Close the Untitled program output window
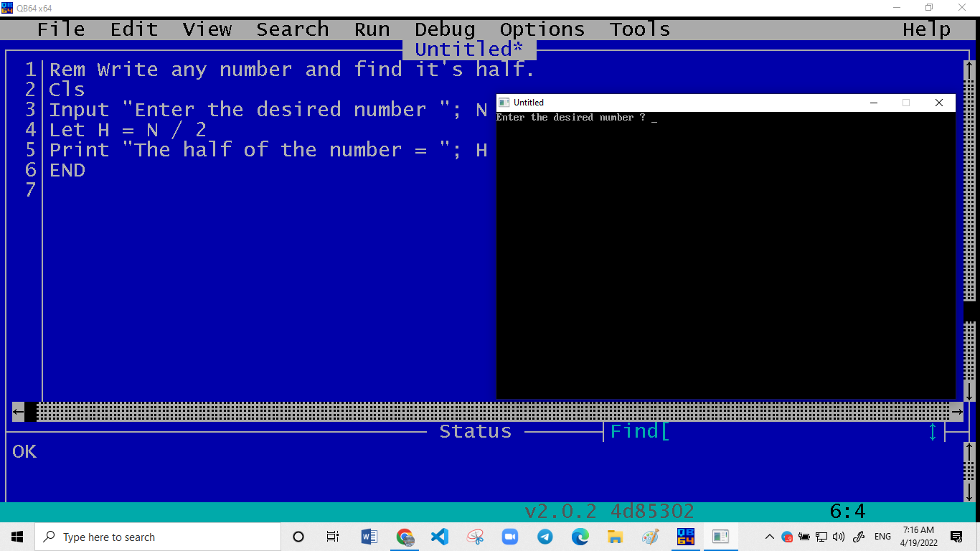The height and width of the screenshot is (551, 980). (x=939, y=103)
